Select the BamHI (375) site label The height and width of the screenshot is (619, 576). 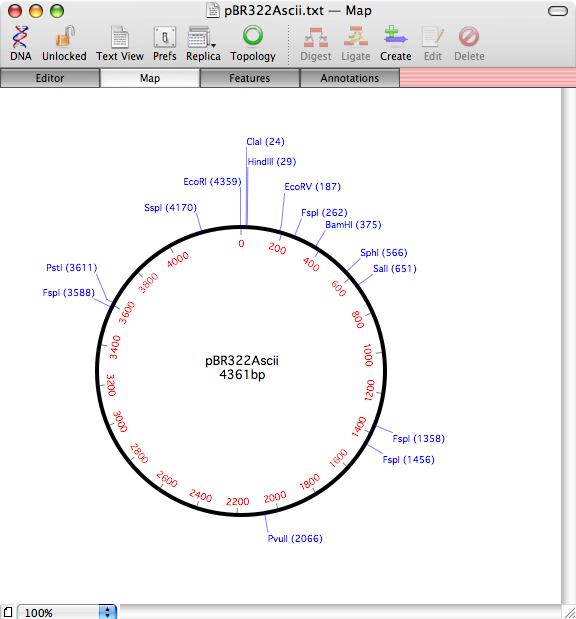point(353,225)
